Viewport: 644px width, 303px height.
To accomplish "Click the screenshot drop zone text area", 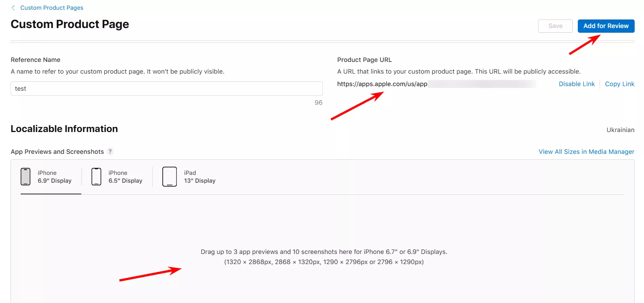I will [x=324, y=257].
